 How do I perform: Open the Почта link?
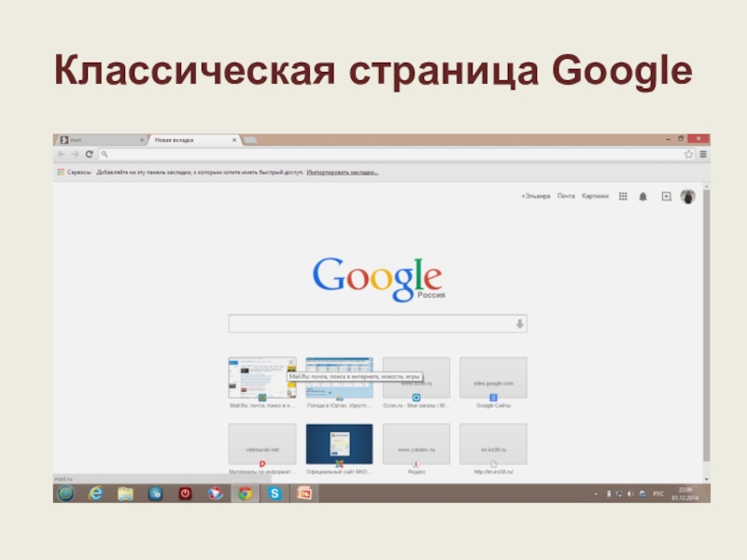tap(566, 196)
